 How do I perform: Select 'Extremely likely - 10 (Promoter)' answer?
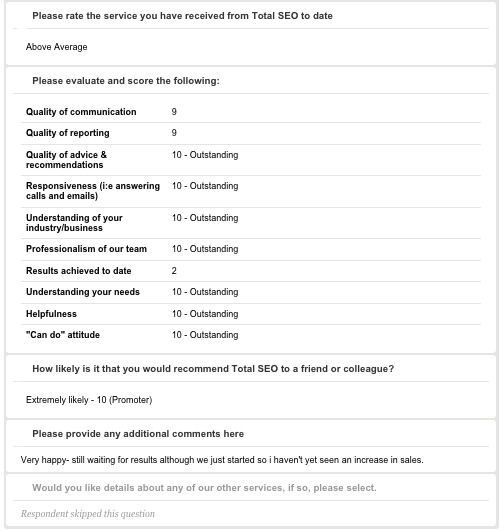pyautogui.click(x=89, y=400)
